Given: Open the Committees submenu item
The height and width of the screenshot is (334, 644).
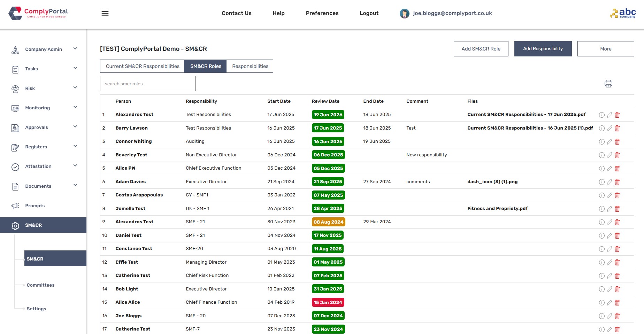Looking at the screenshot, I should point(41,285).
